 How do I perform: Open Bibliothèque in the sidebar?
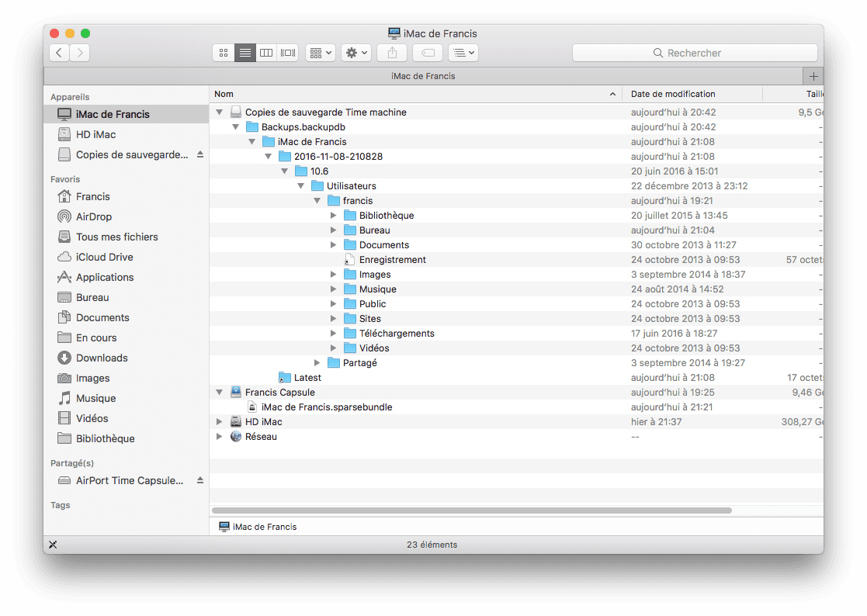point(126,438)
